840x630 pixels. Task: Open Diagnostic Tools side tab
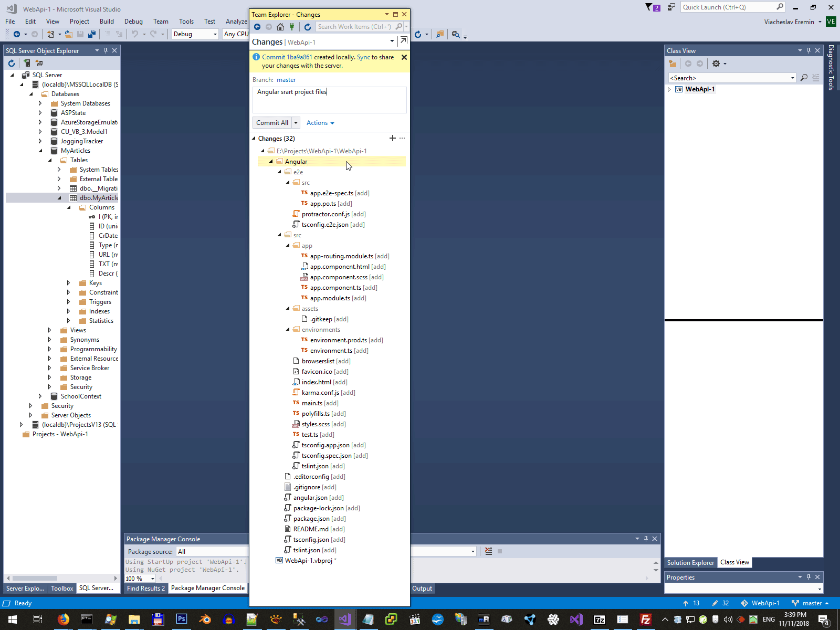tap(831, 67)
